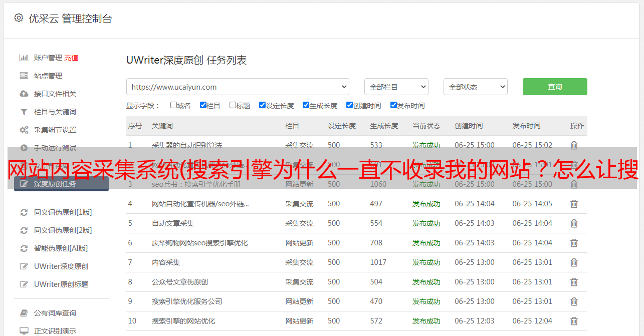Screen dimensions: 644x336
Task: Click the green 查询 button
Action: click(555, 87)
